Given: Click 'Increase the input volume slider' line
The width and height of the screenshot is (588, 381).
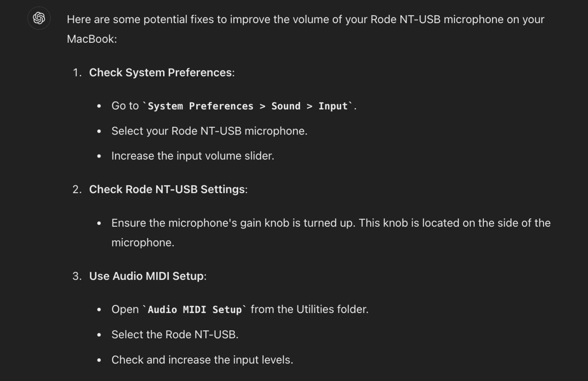Looking at the screenshot, I should coord(193,156).
